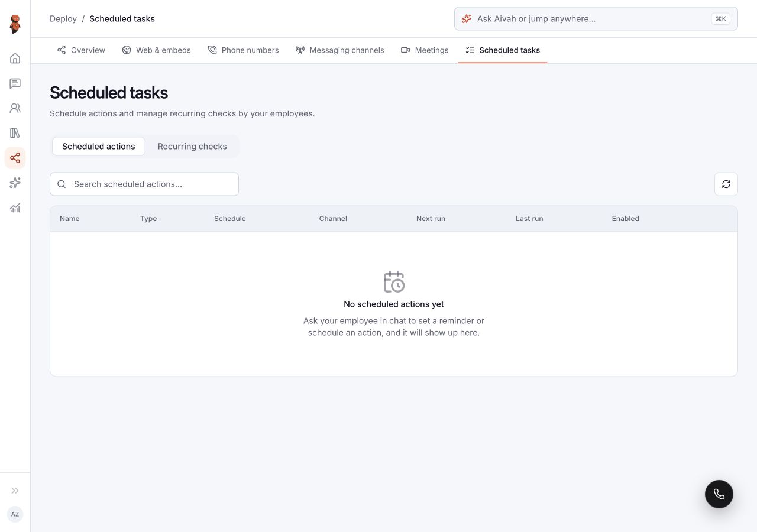The height and width of the screenshot is (532, 757).
Task: Click the Scheduled tasks breadcrumb text
Action: tap(122, 19)
